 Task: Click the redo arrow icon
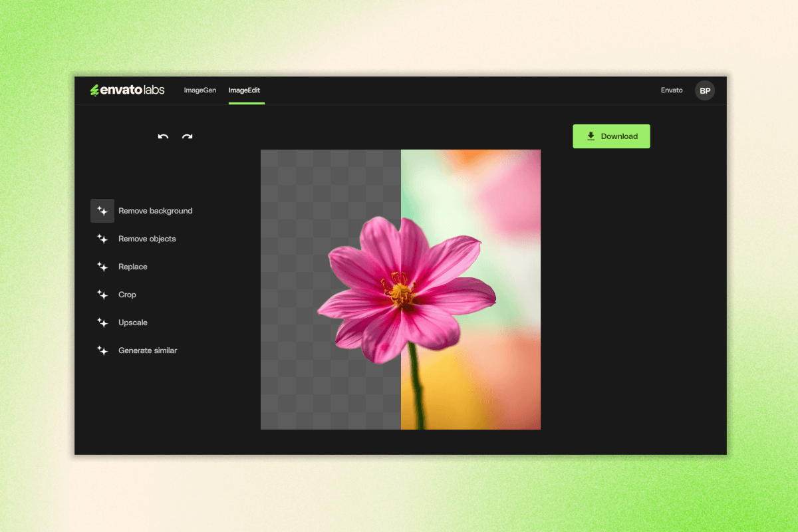(187, 137)
